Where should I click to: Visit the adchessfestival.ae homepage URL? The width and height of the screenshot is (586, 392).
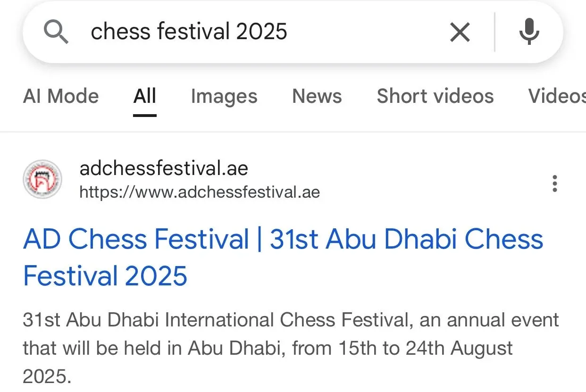tap(200, 192)
